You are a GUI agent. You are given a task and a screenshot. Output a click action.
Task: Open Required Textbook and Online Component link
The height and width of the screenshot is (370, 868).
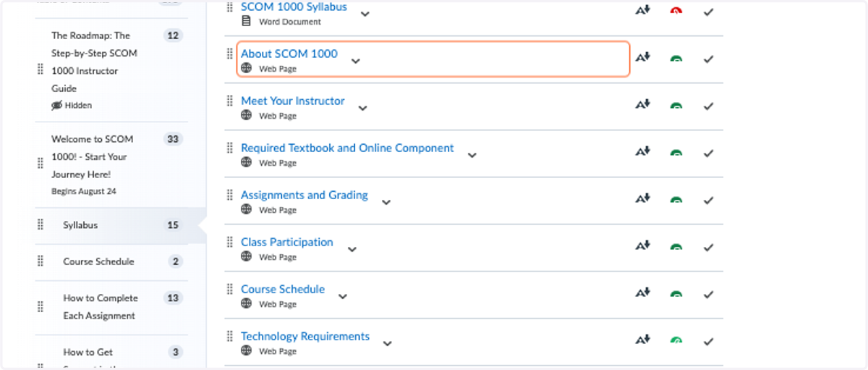[x=347, y=148]
